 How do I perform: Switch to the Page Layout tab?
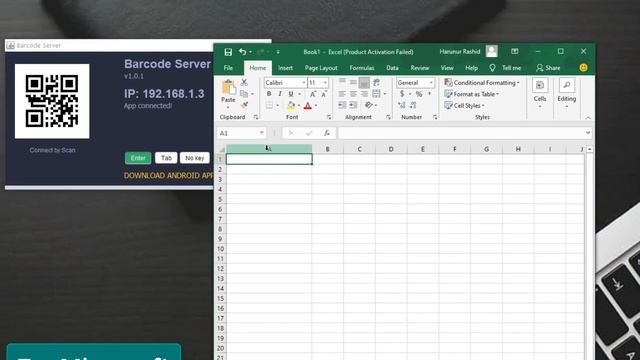point(321,68)
